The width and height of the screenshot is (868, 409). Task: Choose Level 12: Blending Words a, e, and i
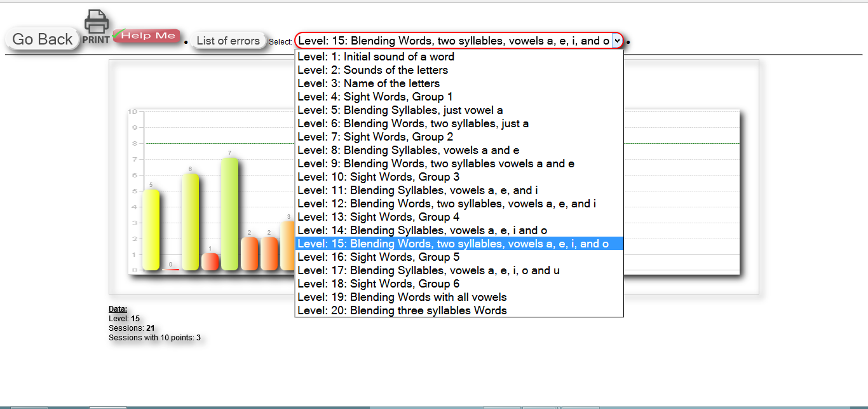(459, 204)
